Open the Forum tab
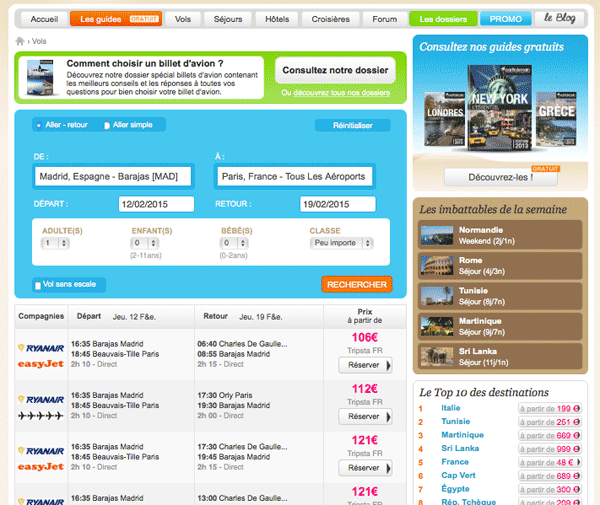The height and width of the screenshot is (505, 600). point(385,19)
